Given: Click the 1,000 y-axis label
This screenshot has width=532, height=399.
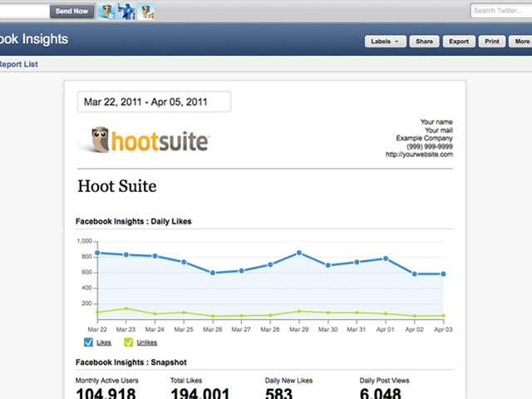Looking at the screenshot, I should click(x=84, y=241).
